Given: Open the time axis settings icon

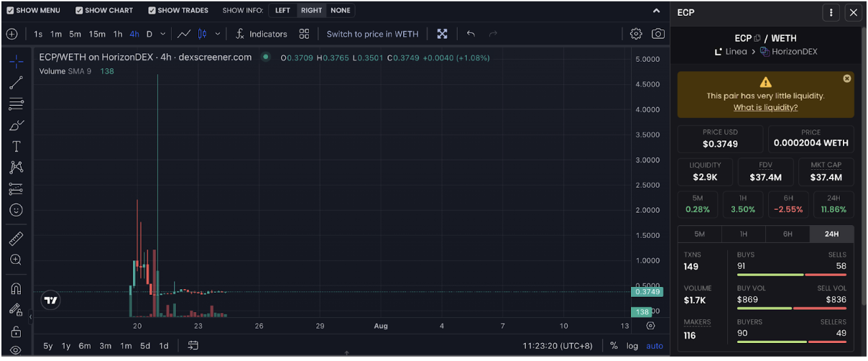Looking at the screenshot, I should pos(650,326).
